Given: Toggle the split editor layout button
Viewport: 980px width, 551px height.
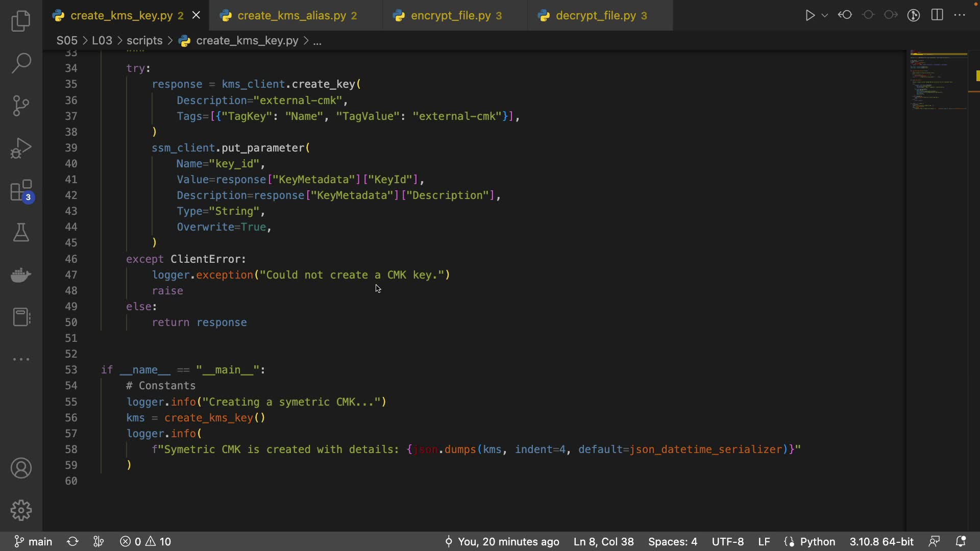Looking at the screenshot, I should tap(937, 15).
